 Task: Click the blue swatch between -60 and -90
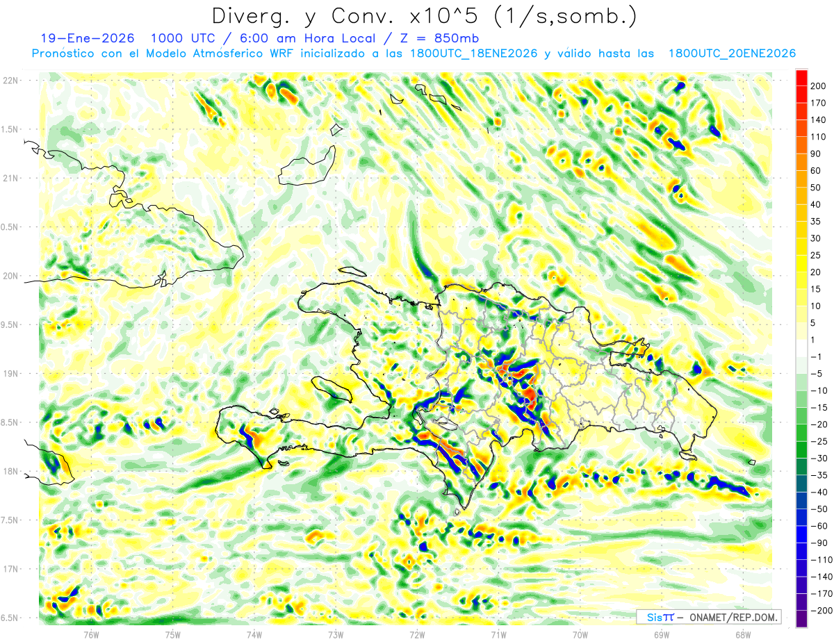coord(801,535)
